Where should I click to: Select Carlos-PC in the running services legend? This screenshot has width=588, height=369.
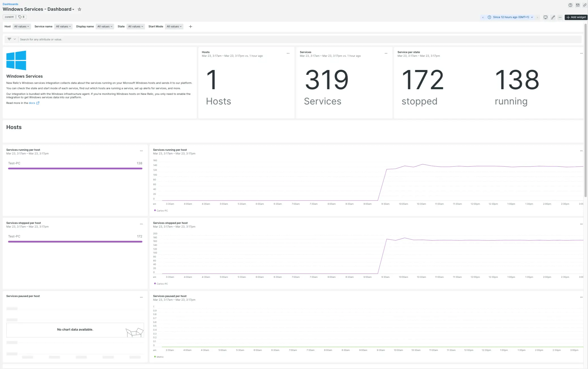[161, 210]
